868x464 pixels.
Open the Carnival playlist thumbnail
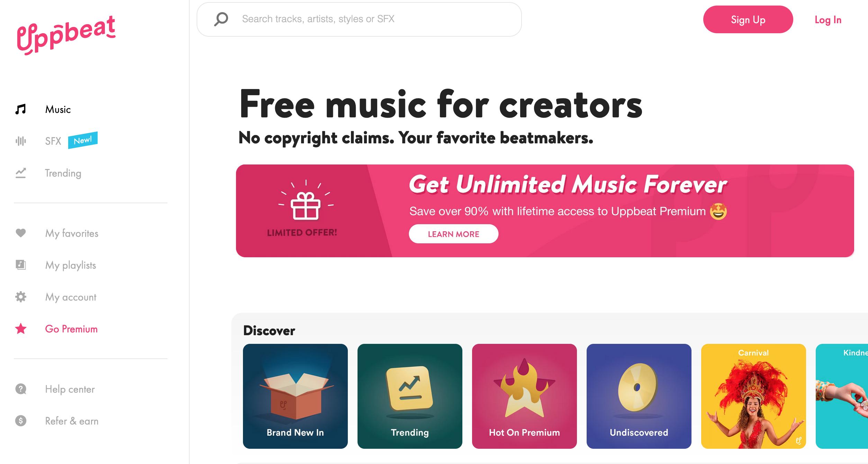click(753, 396)
